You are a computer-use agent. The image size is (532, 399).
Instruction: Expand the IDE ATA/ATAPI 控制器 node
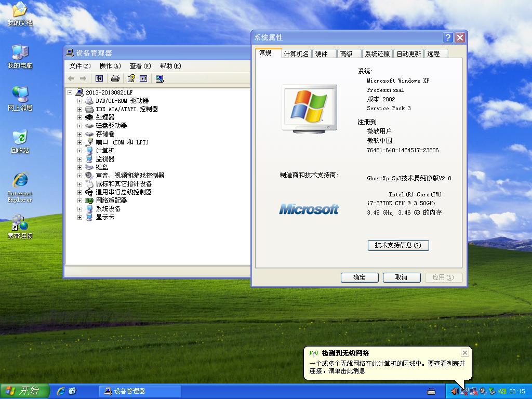click(79, 109)
